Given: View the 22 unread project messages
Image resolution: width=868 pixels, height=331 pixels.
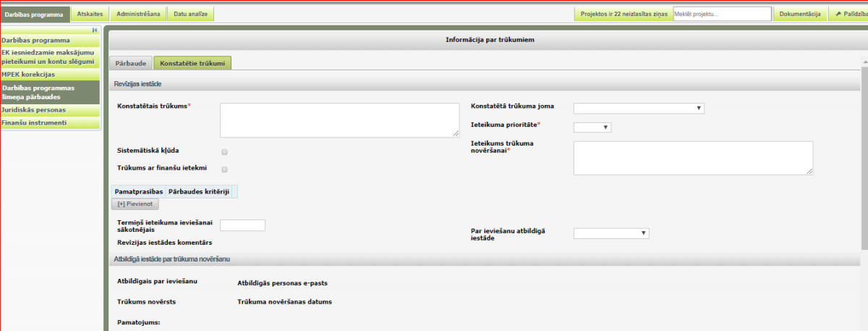Looking at the screenshot, I should coord(624,14).
